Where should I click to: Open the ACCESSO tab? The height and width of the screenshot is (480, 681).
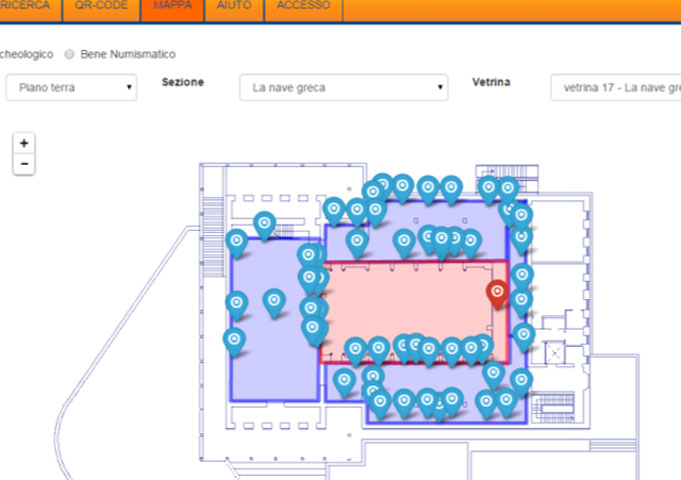[x=303, y=6]
